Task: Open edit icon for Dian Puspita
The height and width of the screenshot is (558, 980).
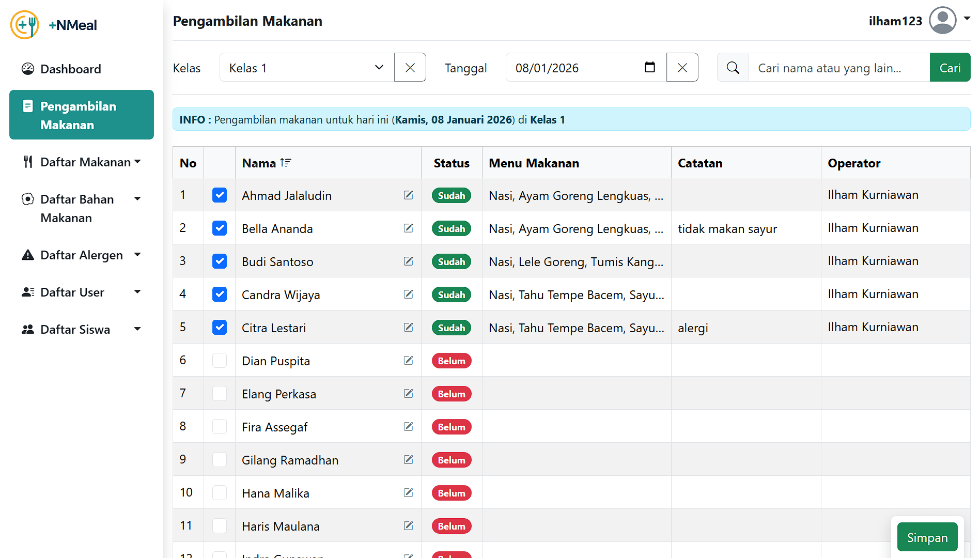Action: [x=408, y=360]
